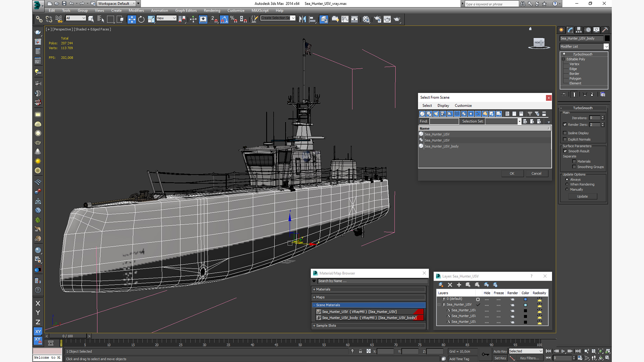The image size is (644, 362).
Task: Open Customize menu in Select From Scene
Action: pos(463,106)
